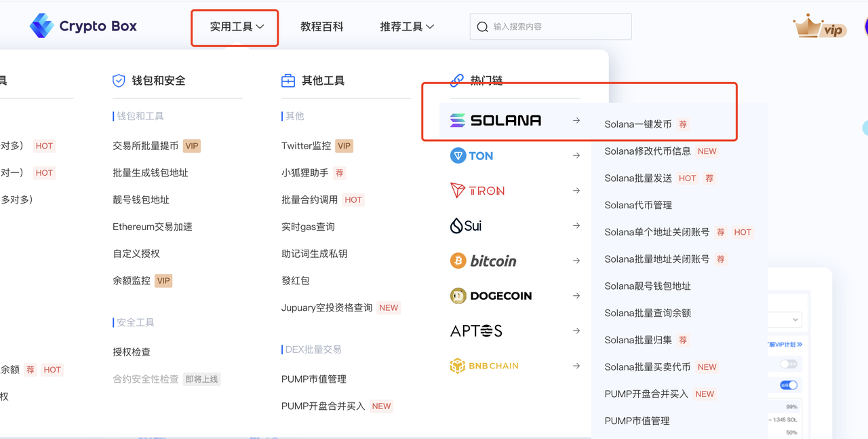
Task: Expand the arrow next to BNB Chain
Action: click(576, 366)
